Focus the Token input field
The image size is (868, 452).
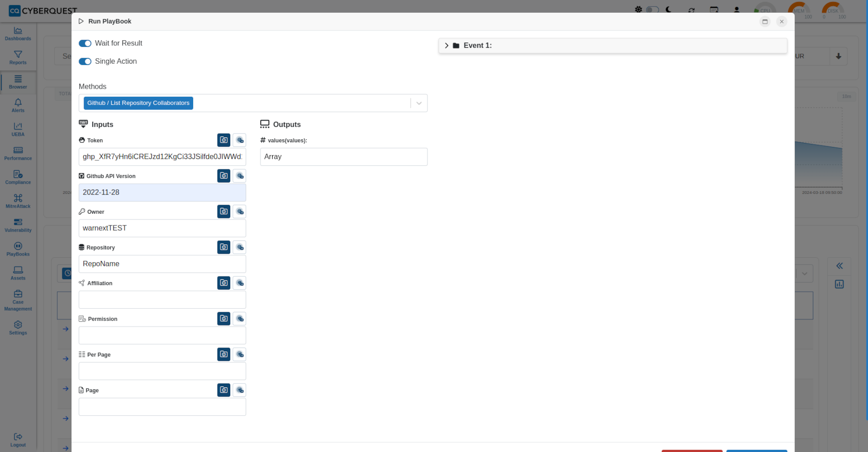[162, 157]
